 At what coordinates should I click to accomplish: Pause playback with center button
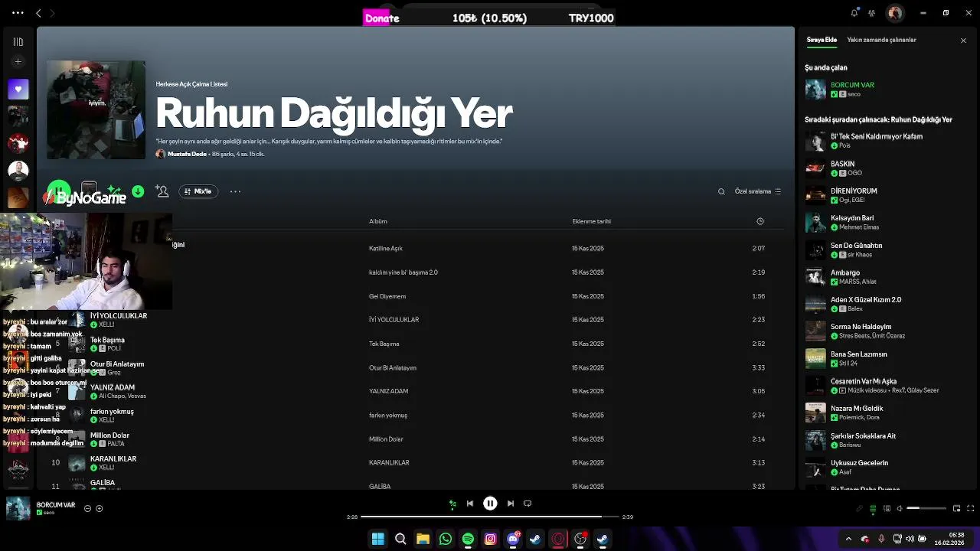[490, 504]
